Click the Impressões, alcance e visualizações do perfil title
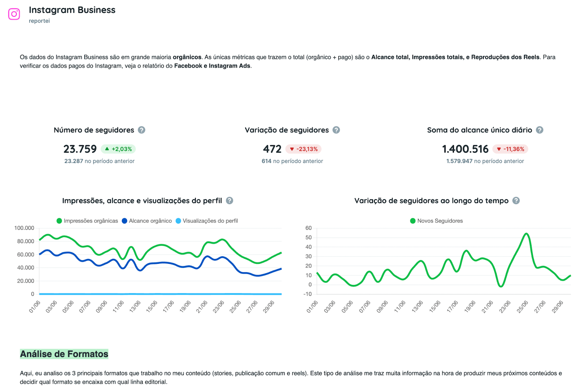This screenshot has height=392, width=581. coord(142,201)
